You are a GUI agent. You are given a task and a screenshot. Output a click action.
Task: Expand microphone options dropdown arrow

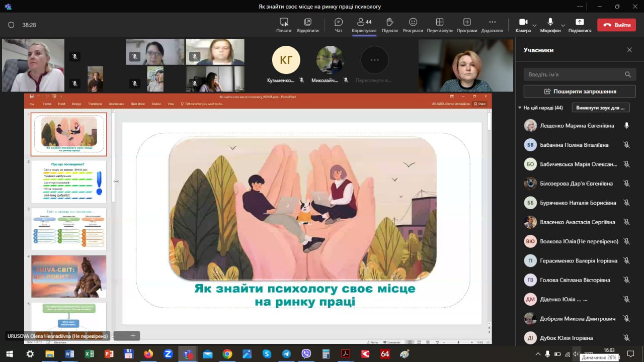pos(562,25)
